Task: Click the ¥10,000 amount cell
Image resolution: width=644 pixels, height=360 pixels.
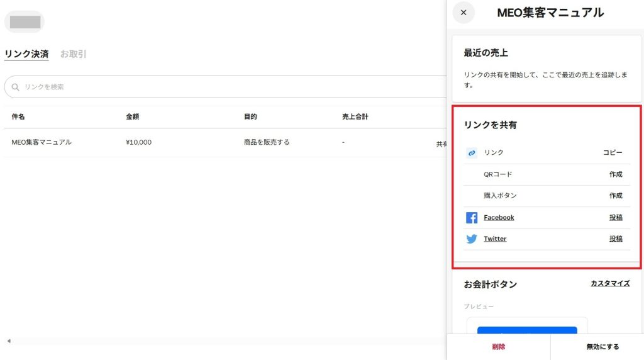Action: pyautogui.click(x=138, y=142)
